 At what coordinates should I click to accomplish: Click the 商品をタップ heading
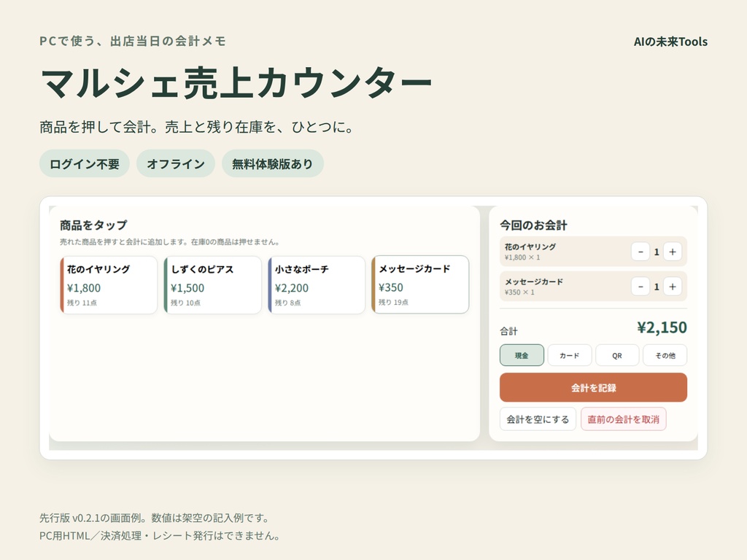[x=93, y=225]
